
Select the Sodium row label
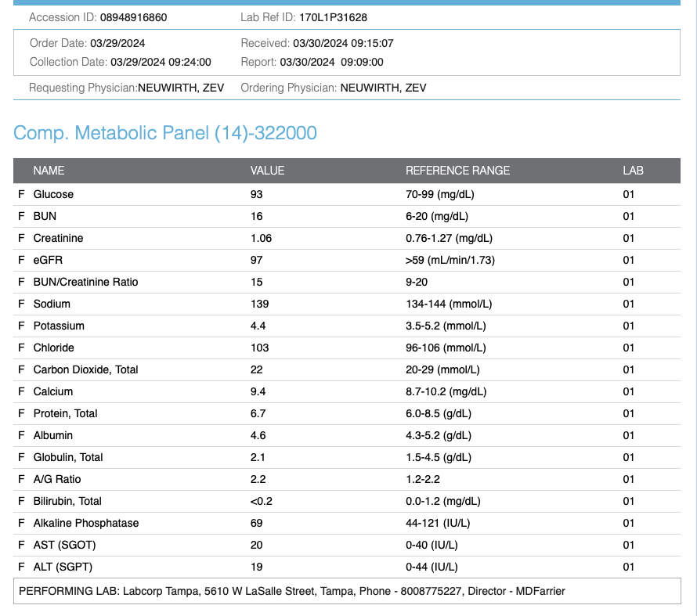click(52, 304)
